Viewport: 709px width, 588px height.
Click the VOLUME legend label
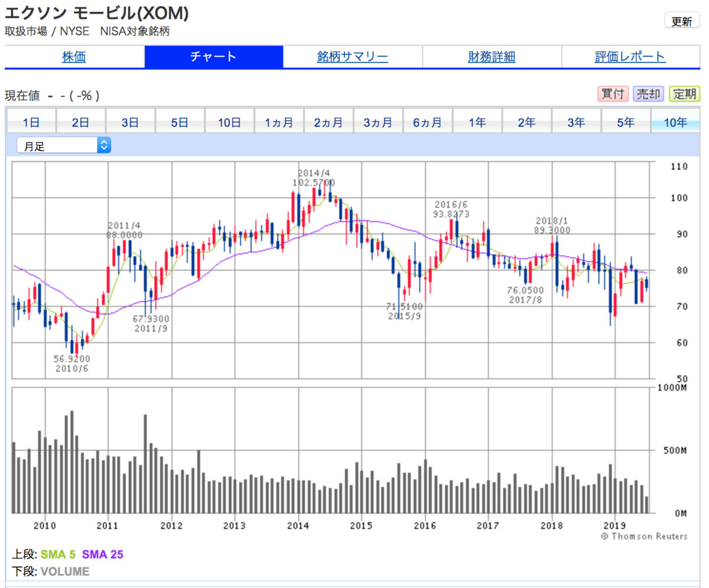[x=65, y=571]
